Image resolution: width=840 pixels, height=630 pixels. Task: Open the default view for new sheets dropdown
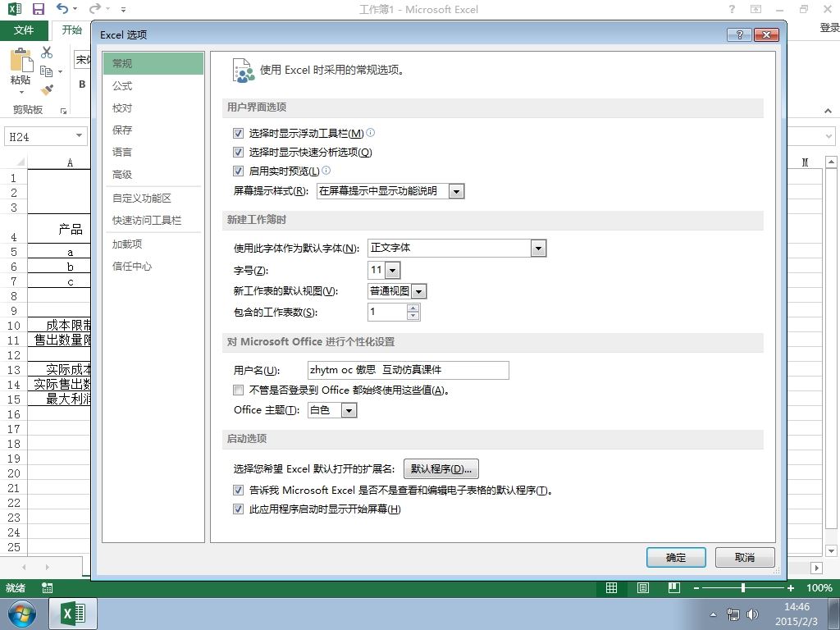[419, 291]
